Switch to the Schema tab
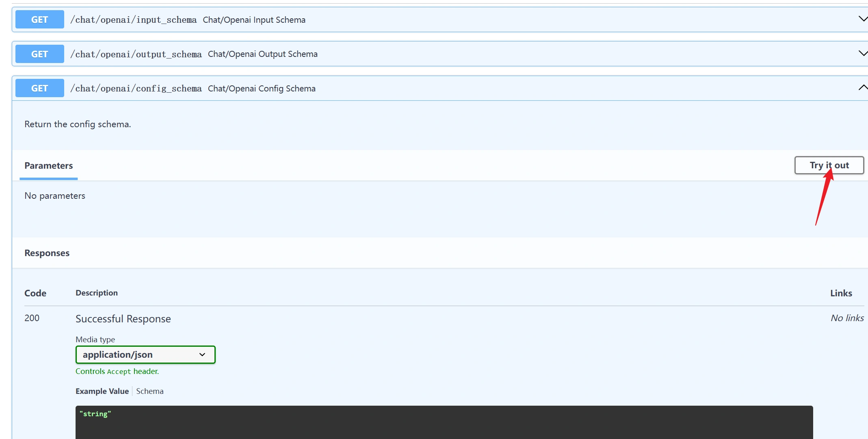 tap(149, 391)
